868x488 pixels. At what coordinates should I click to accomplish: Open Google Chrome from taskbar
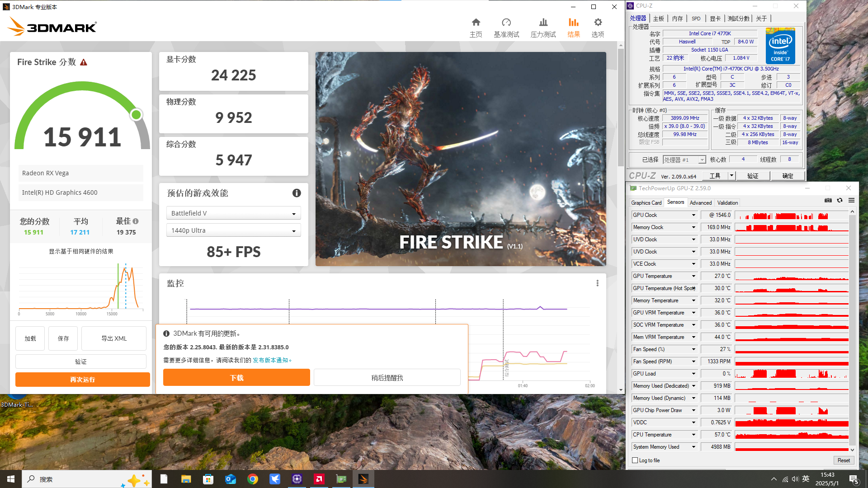click(252, 479)
